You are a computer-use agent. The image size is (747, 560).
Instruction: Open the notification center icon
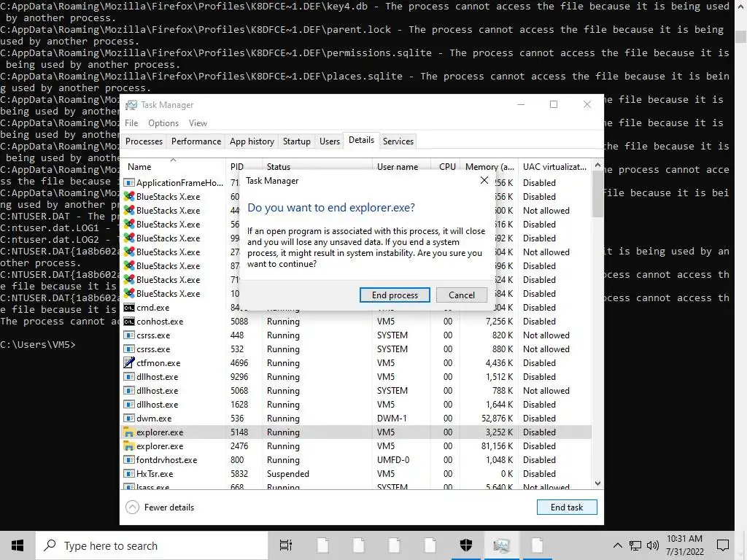click(x=723, y=545)
